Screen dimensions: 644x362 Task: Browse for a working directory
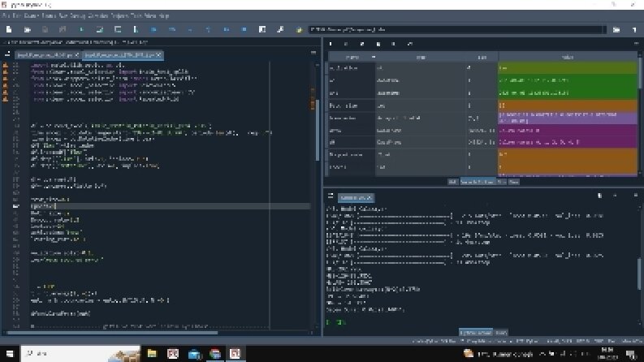(x=616, y=29)
